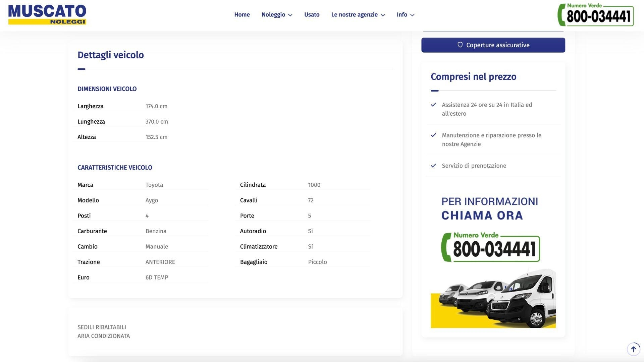The height and width of the screenshot is (362, 644).
Task: Select the Compresi nel prezzo heading
Action: [x=473, y=77]
